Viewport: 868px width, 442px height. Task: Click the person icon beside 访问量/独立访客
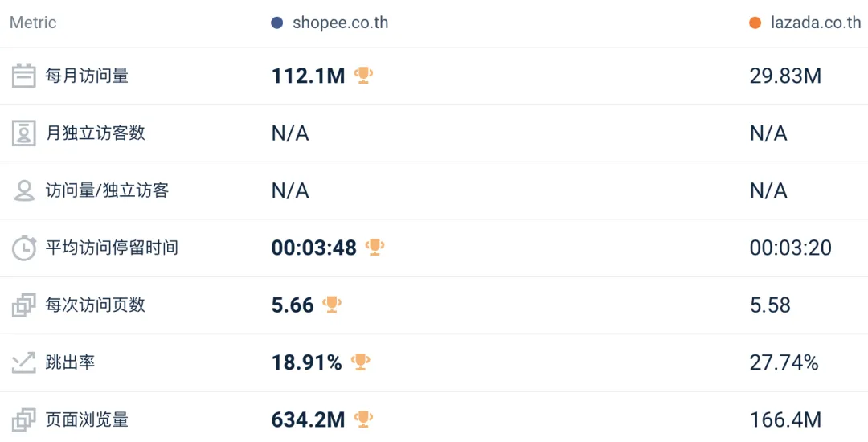pos(24,190)
